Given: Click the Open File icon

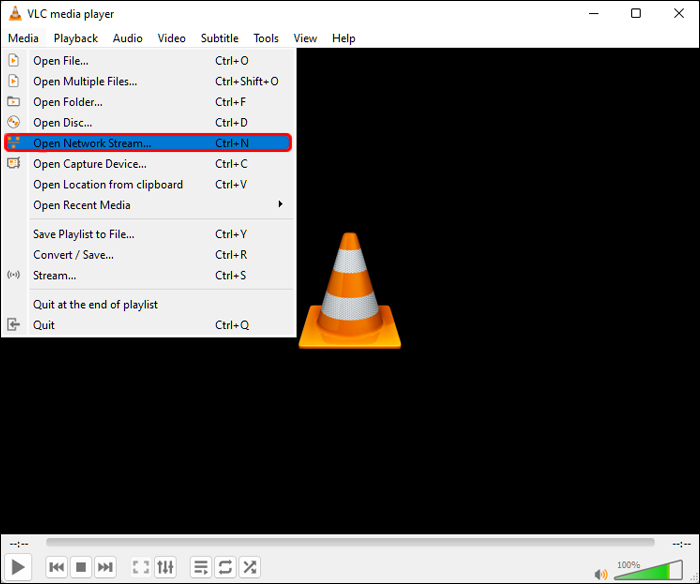Looking at the screenshot, I should (14, 60).
